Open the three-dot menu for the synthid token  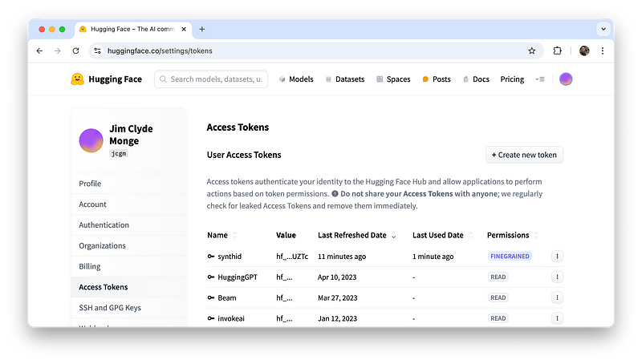point(557,257)
